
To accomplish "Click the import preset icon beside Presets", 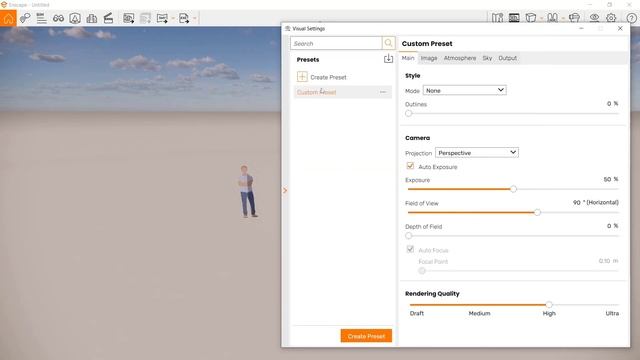I will tap(388, 59).
